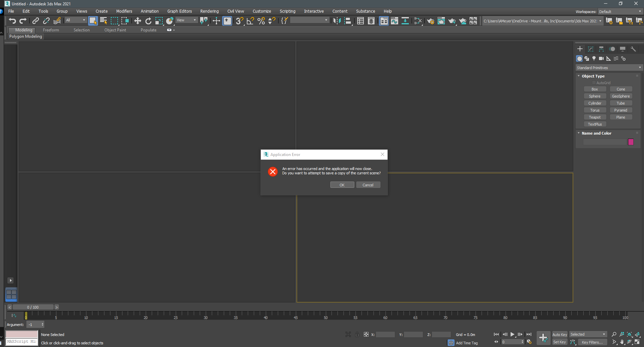
Task: Enable Auto Key mode
Action: pyautogui.click(x=560, y=335)
